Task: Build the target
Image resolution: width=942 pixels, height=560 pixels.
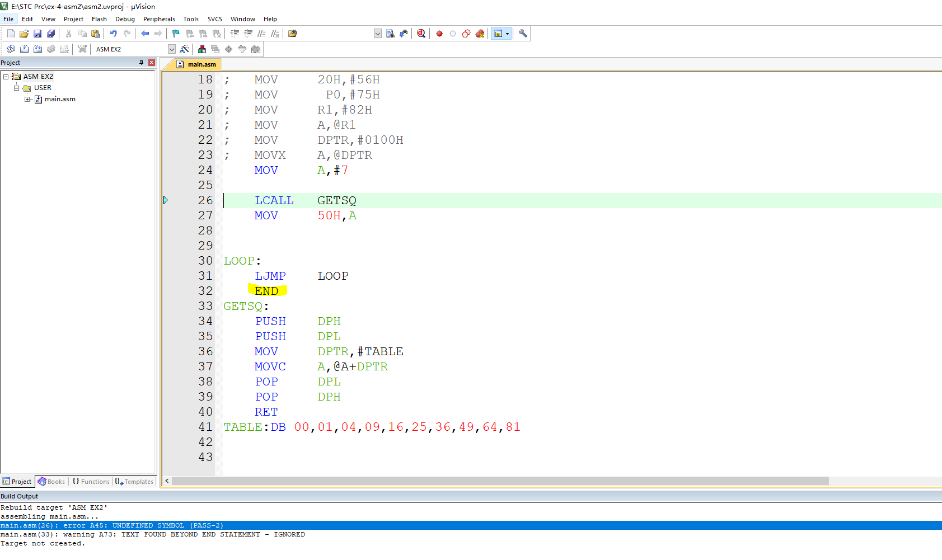Action: pos(24,49)
